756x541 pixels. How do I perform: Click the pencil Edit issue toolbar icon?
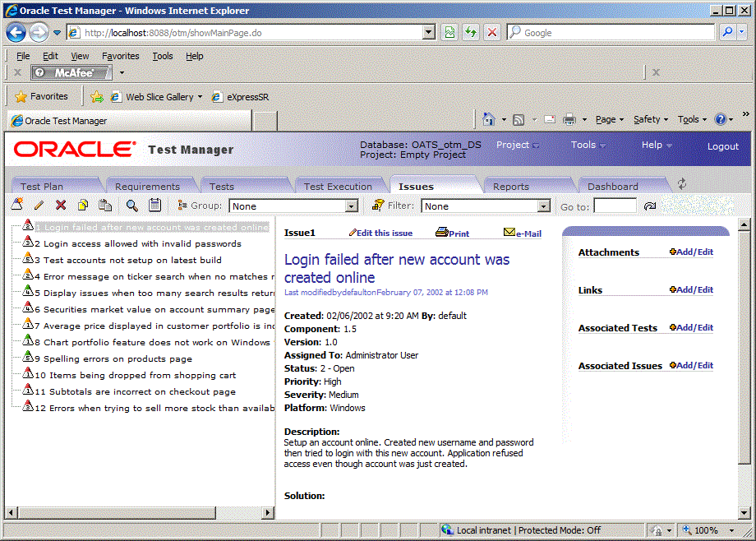39,205
